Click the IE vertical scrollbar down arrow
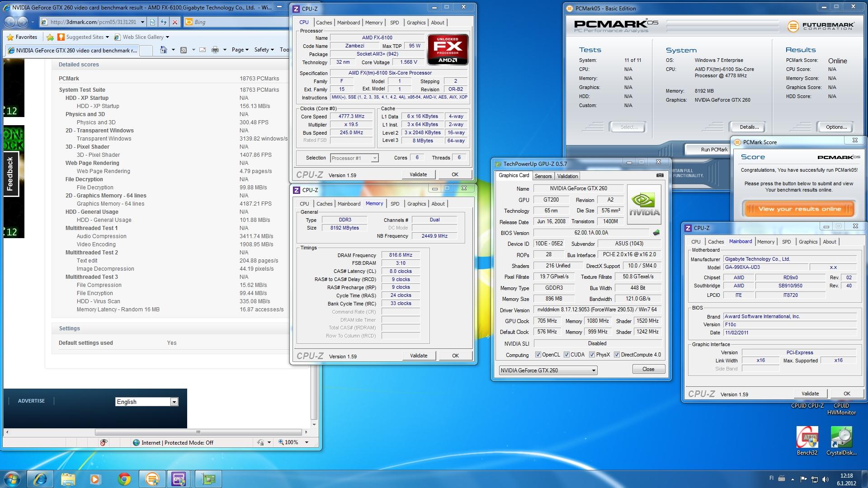The width and height of the screenshot is (868, 488). coord(315,425)
